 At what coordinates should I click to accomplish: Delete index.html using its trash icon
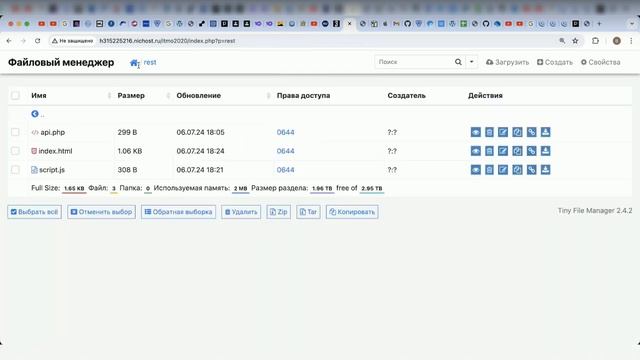pos(489,151)
